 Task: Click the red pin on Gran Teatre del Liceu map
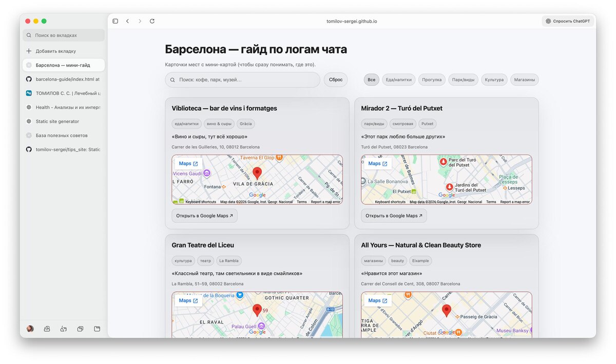tap(257, 310)
